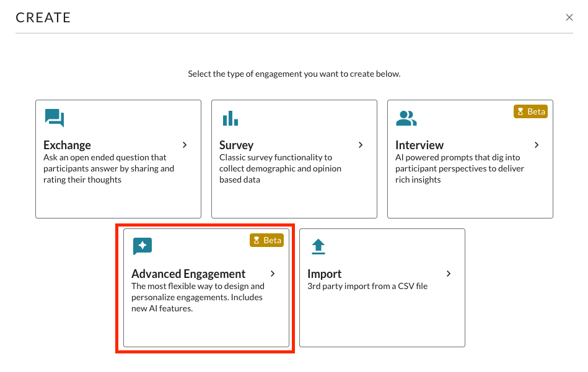Click the Import upload arrow icon
588x372 pixels.
click(x=318, y=246)
